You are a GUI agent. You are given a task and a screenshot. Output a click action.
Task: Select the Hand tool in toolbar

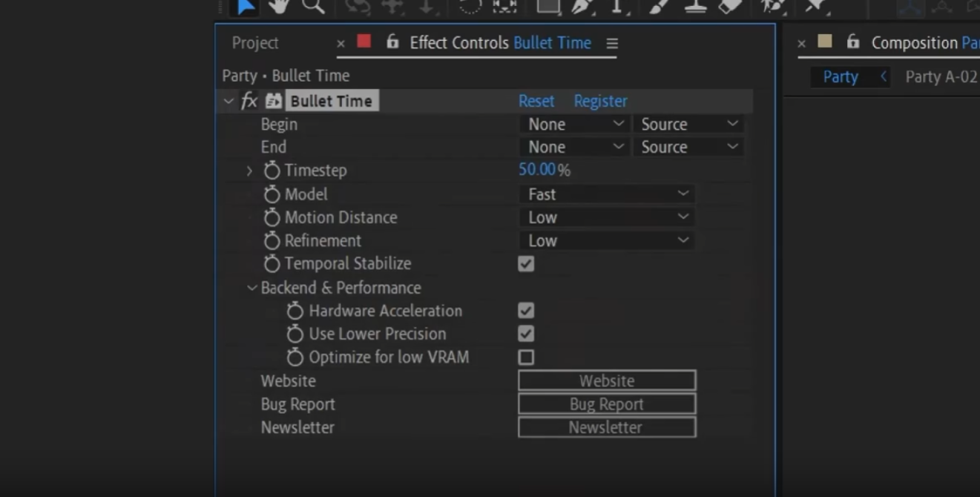point(279,6)
